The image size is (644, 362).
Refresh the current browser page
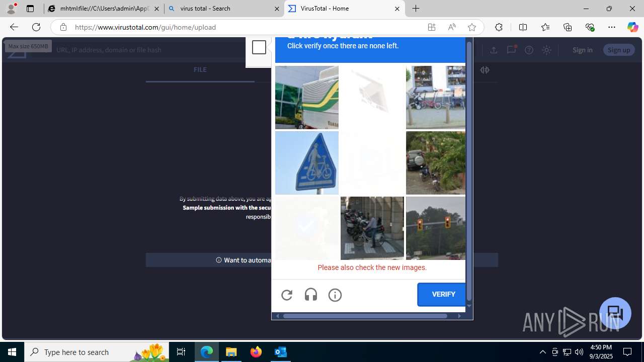click(36, 27)
